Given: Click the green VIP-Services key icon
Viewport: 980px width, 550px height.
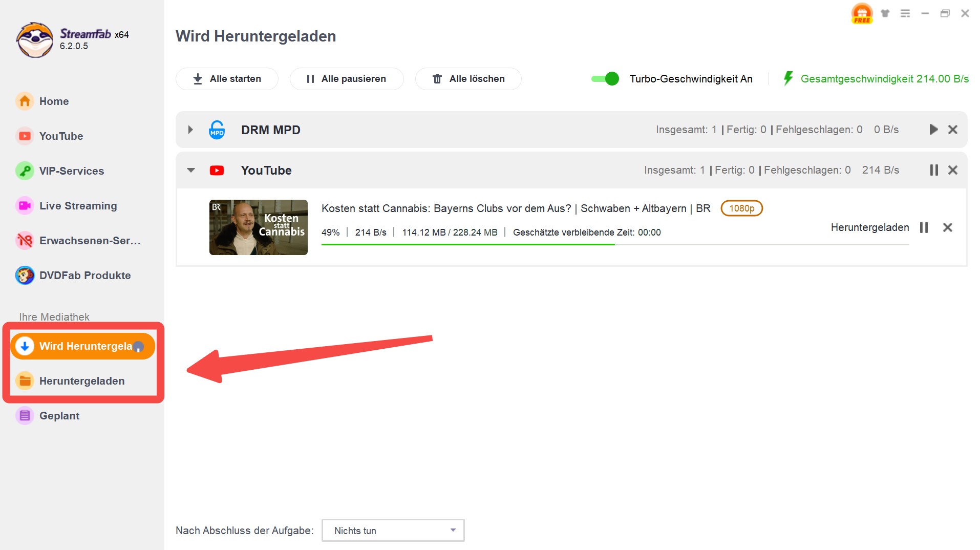Looking at the screenshot, I should coord(25,171).
